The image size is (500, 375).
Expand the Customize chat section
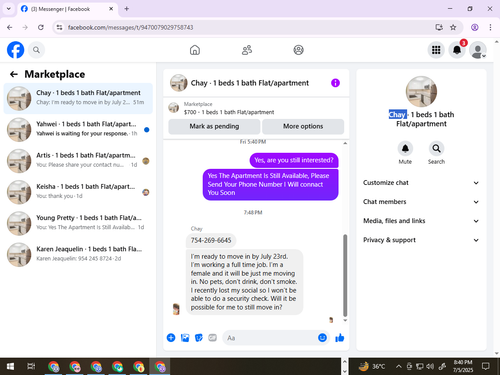[x=421, y=183]
